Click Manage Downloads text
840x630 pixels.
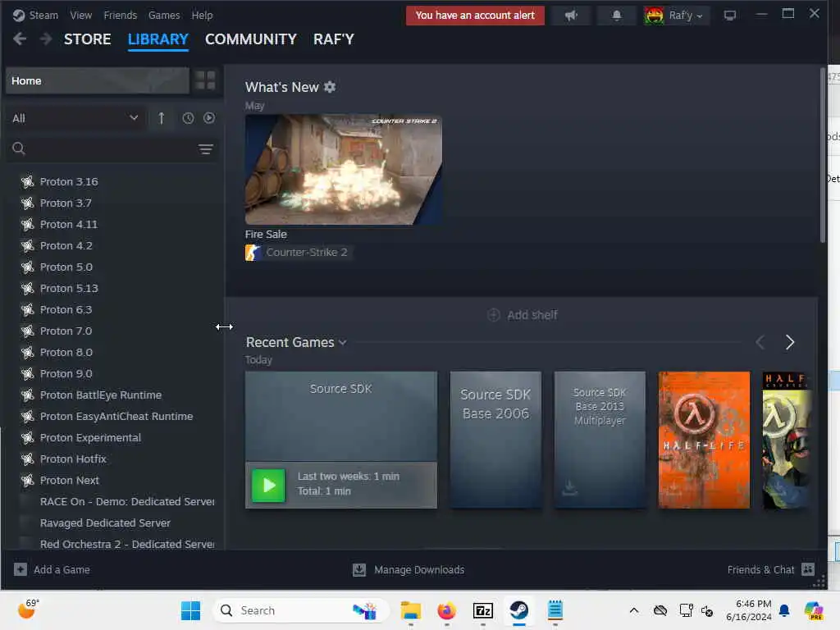coord(419,569)
